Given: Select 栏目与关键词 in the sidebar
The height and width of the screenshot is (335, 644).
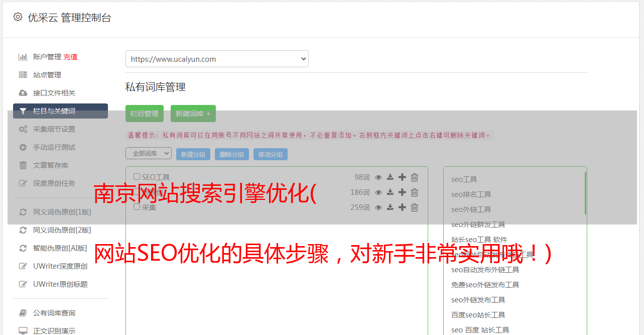Looking at the screenshot, I should (60, 111).
